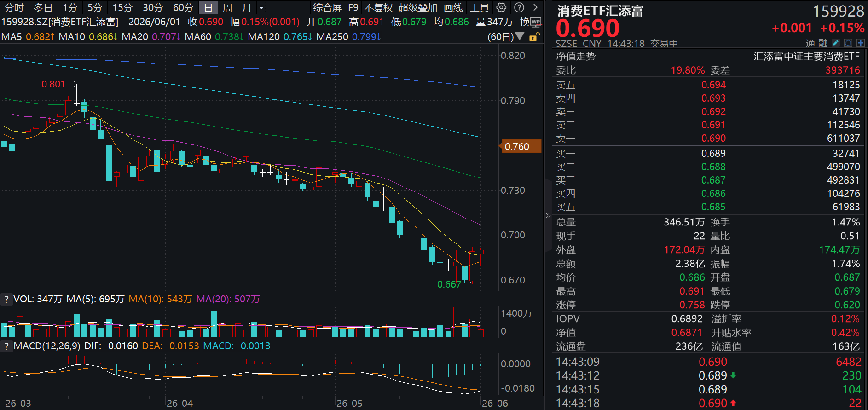The height and width of the screenshot is (410, 868).
Task: Toggle the orange chart lock icon
Action: pyautogui.click(x=533, y=37)
